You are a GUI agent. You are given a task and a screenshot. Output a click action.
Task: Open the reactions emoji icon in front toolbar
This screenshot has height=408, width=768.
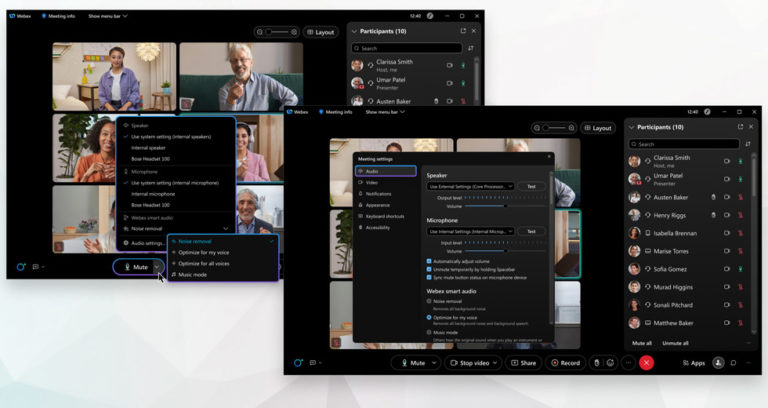[x=610, y=363]
